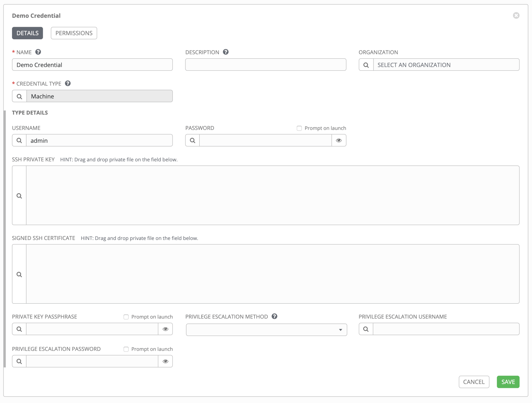Image resolution: width=532 pixels, height=403 pixels.
Task: Click the Privilege Escalation Username search icon
Action: (366, 329)
